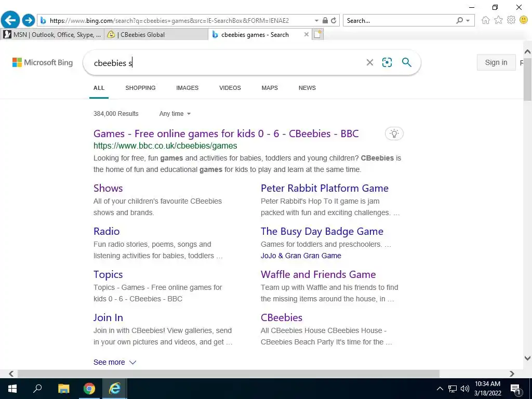The height and width of the screenshot is (399, 532).
Task: Open Games - Free online games result title
Action: point(226,134)
